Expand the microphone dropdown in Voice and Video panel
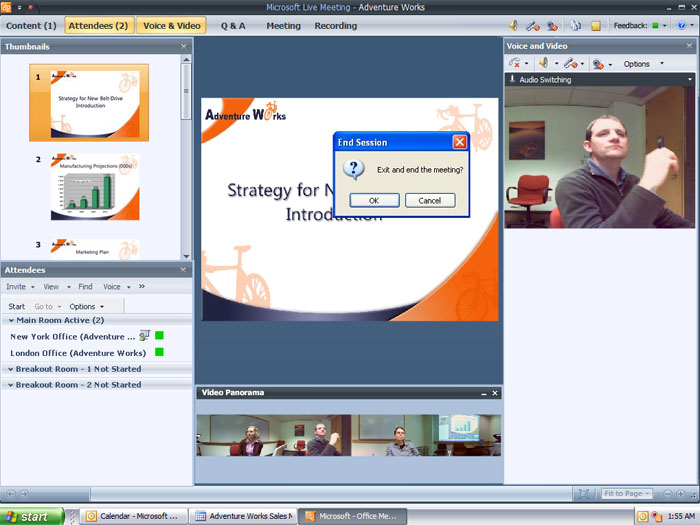 point(582,64)
